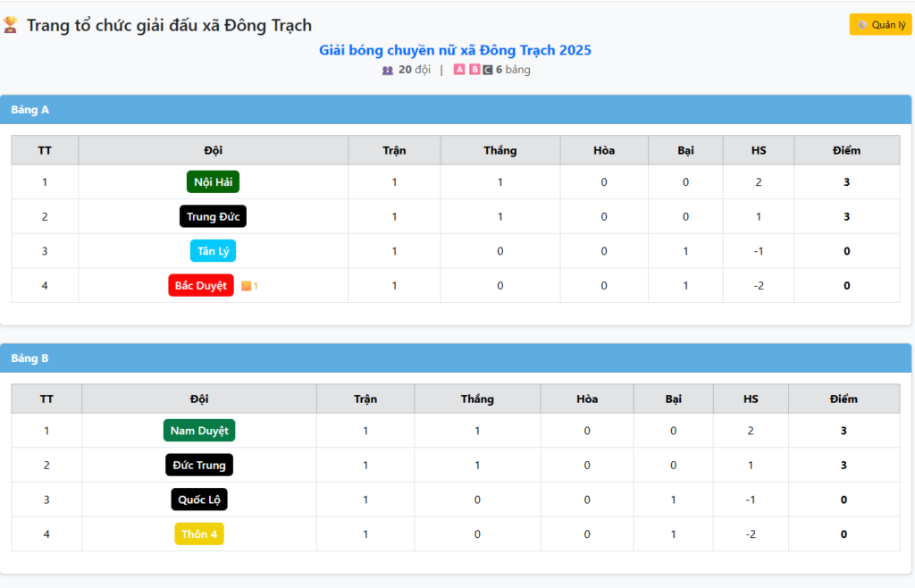Click the Đức Trung team badge
Image resolution: width=915 pixels, height=588 pixels.
pos(199,466)
